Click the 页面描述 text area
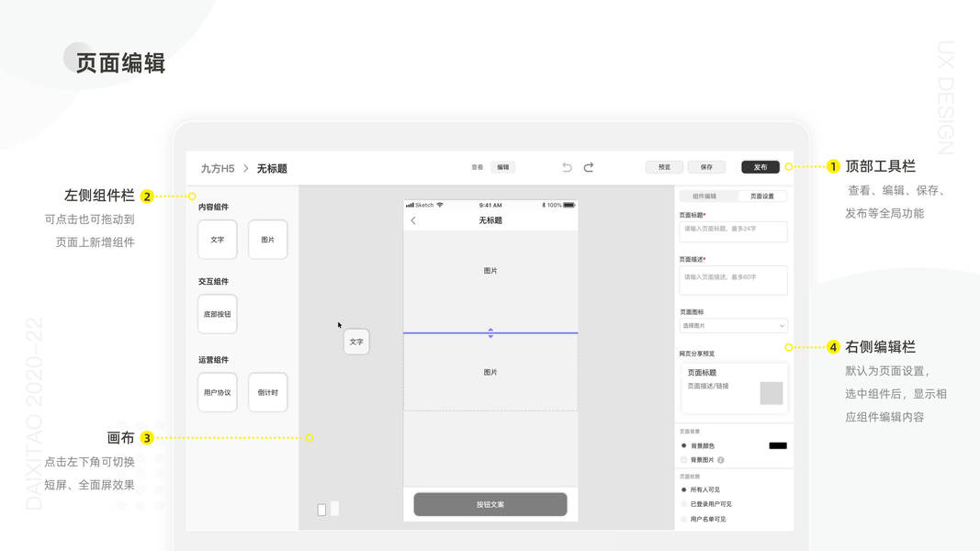The image size is (980, 551). 733,280
